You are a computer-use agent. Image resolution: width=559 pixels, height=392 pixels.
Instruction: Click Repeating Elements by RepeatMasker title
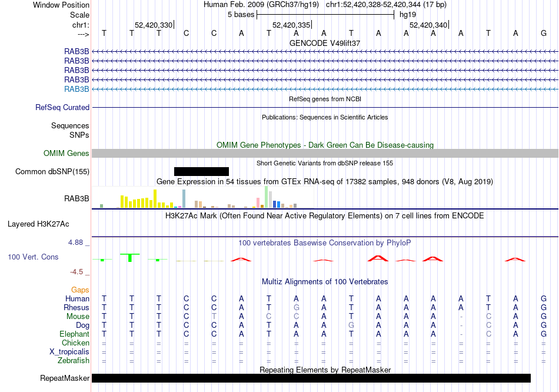pos(325,370)
